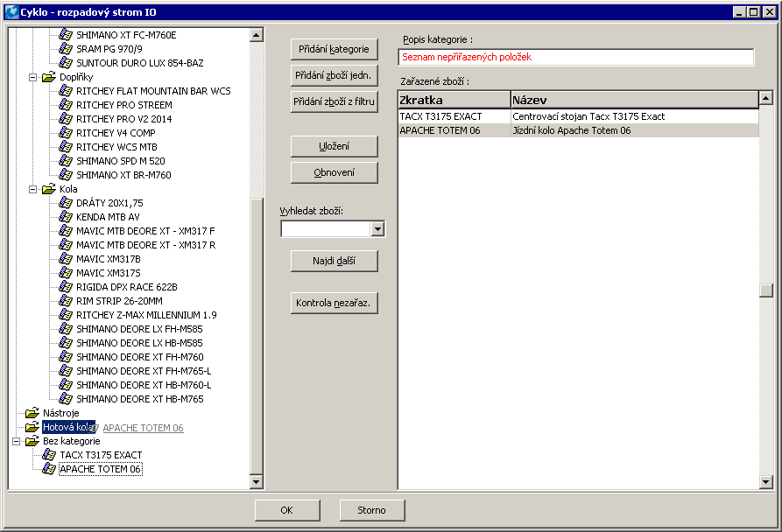This screenshot has height=532, width=782.
Task: Click the folder icon of Hotová kola
Action: pyautogui.click(x=32, y=427)
